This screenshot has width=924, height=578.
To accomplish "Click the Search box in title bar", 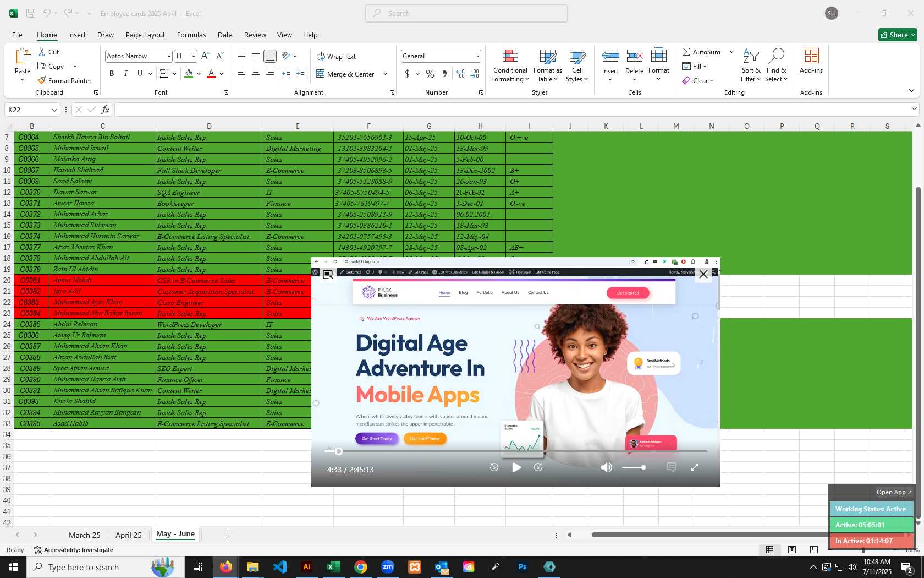I will pos(466,13).
